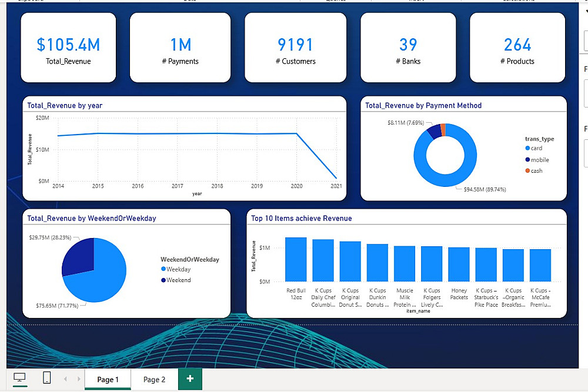Image resolution: width=588 pixels, height=392 pixels.
Task: Select the orange cash donut segment
Action: [x=443, y=129]
